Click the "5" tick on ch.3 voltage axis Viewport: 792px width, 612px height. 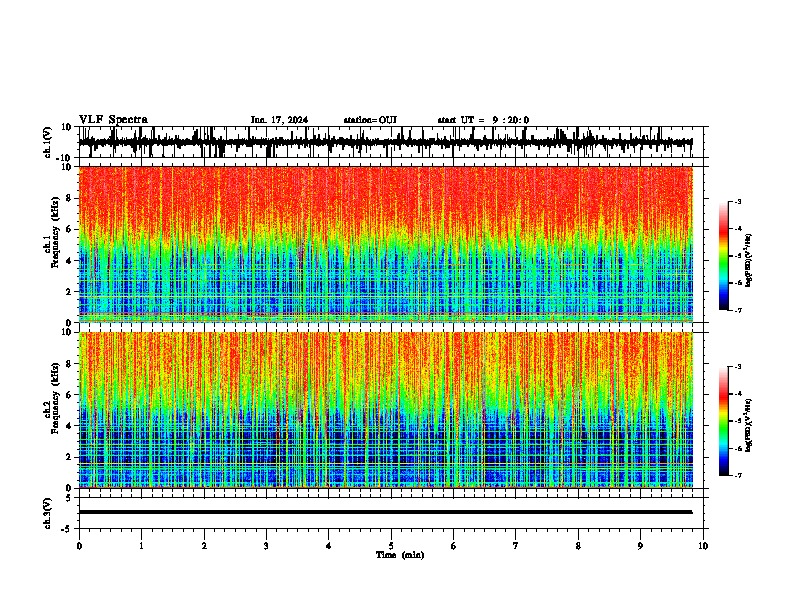pyautogui.click(x=69, y=498)
